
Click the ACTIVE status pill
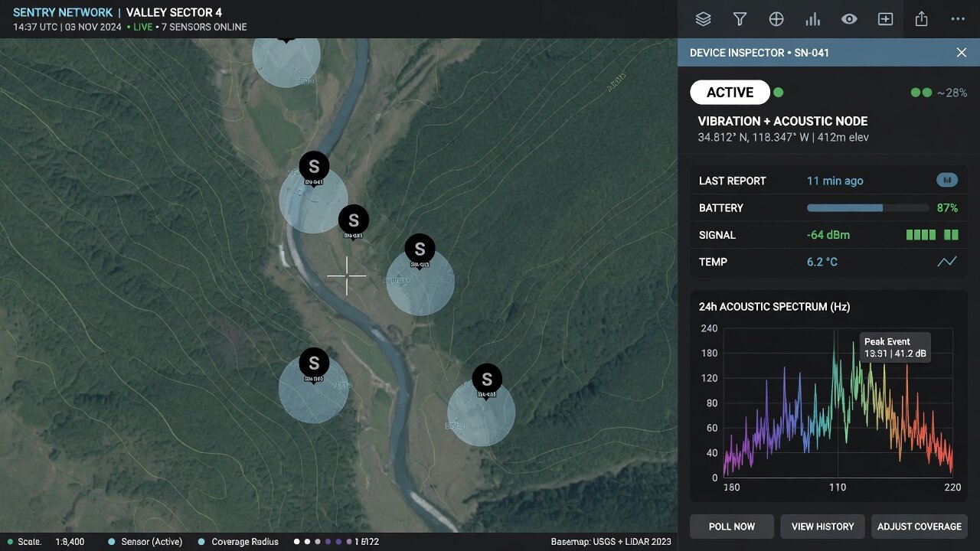point(730,93)
